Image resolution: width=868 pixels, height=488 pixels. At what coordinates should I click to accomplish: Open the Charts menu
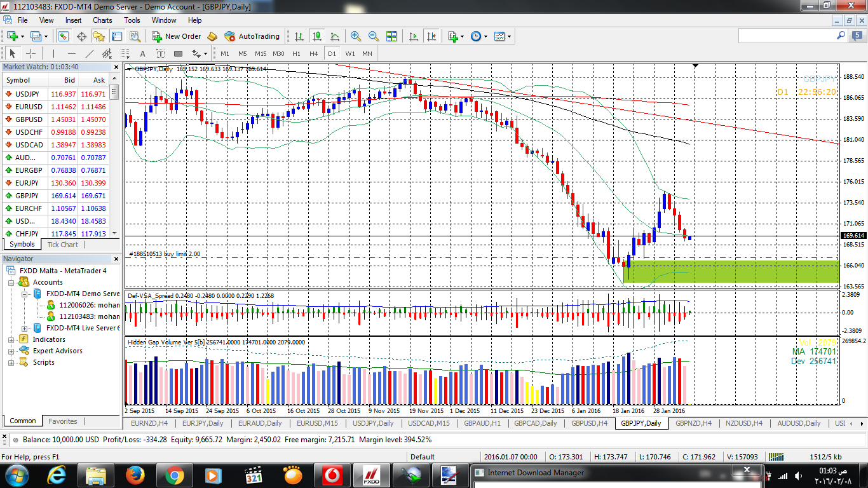(x=102, y=20)
